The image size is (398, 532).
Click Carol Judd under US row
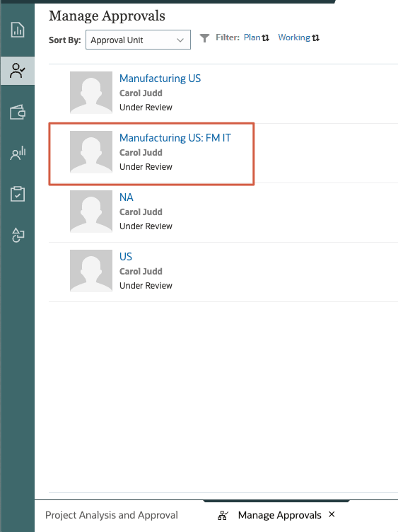click(141, 272)
